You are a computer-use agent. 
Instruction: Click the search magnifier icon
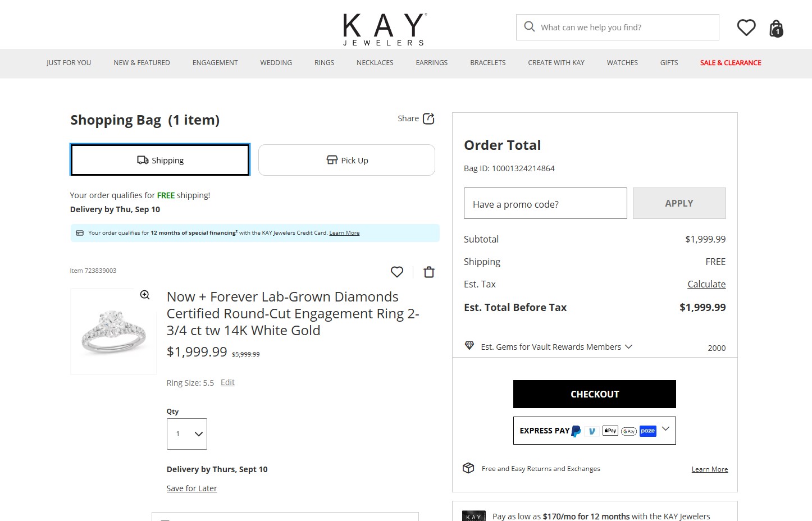point(529,26)
